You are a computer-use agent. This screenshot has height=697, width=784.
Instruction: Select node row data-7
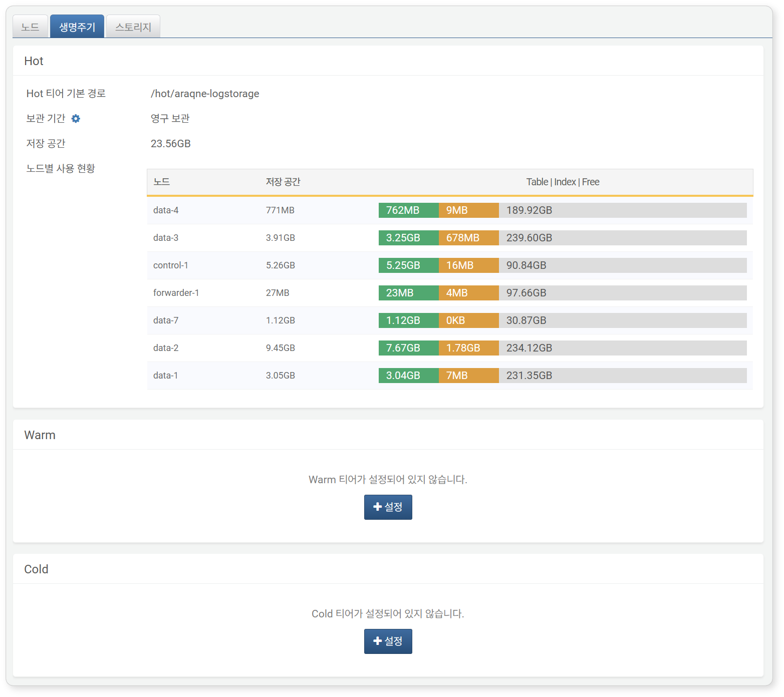pyautogui.click(x=450, y=320)
